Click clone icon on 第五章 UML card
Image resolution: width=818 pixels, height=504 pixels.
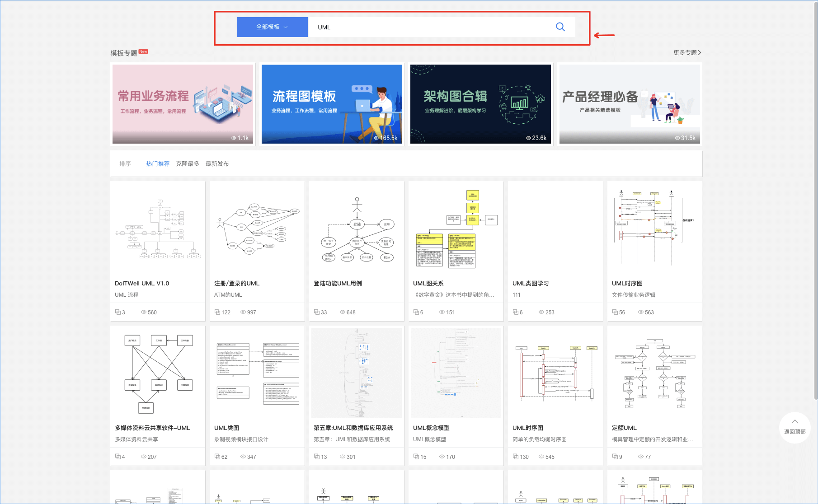[x=316, y=457]
